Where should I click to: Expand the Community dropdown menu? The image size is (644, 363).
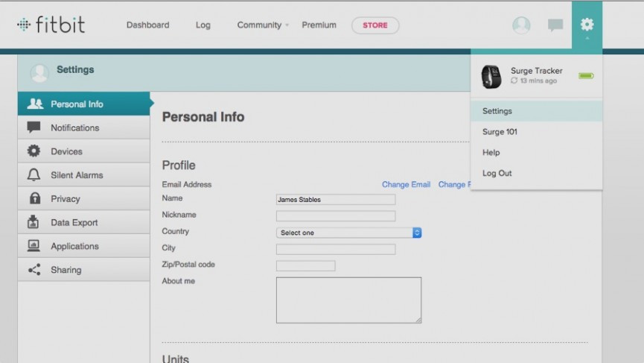point(263,25)
